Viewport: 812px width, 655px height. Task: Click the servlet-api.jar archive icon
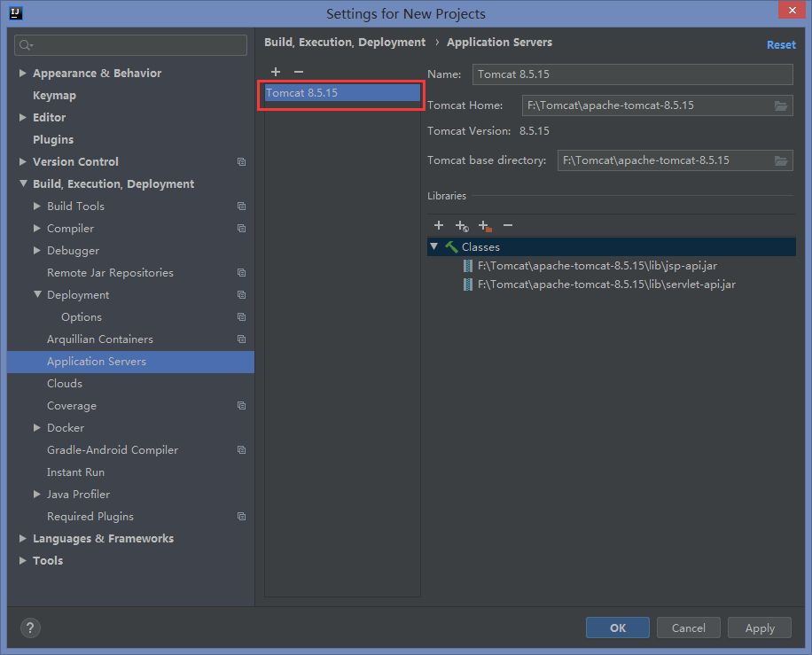[x=468, y=285]
